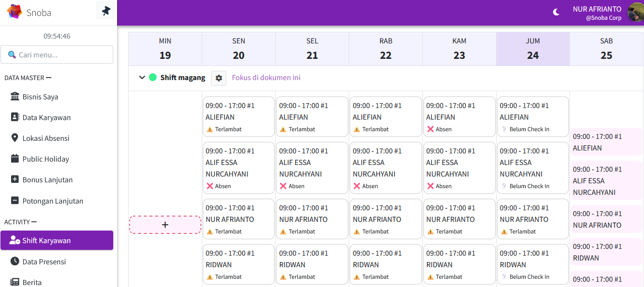The image size is (644, 287).
Task: Focus the Cari menu search field
Action: [57, 55]
